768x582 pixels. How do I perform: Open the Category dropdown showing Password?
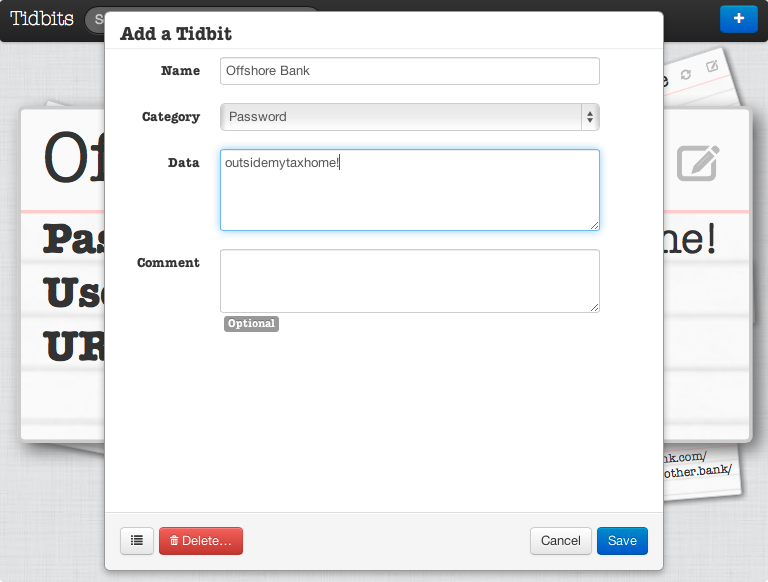point(409,117)
